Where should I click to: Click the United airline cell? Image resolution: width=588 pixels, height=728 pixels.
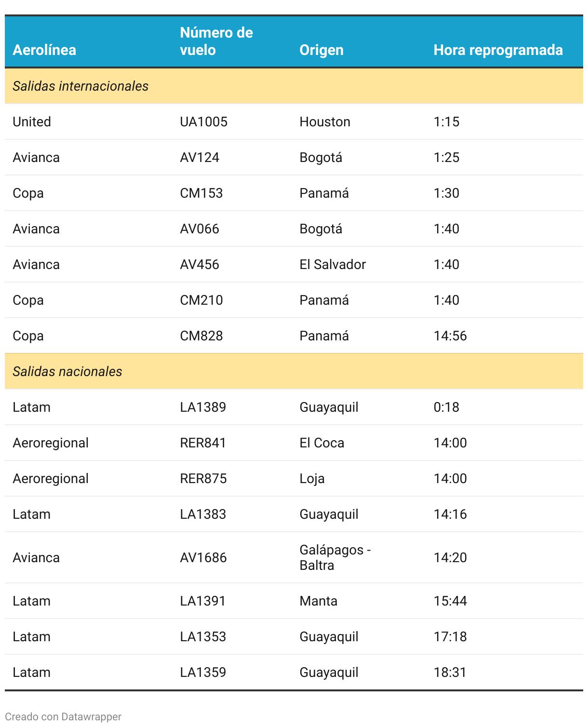click(32, 122)
